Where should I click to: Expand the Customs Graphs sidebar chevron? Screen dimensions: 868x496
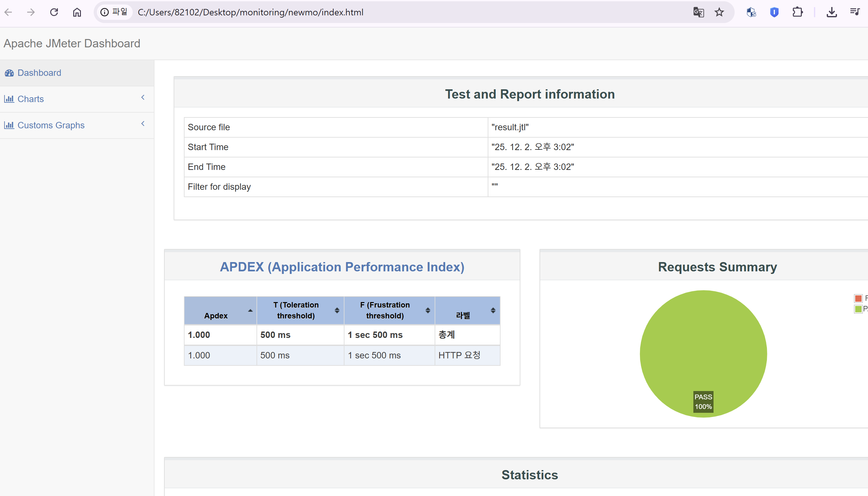pyautogui.click(x=143, y=124)
